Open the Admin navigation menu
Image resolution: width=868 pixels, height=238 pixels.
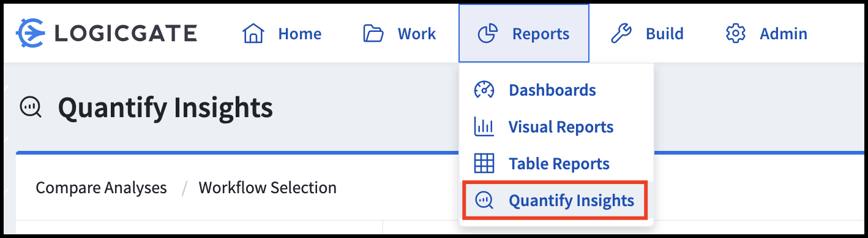point(766,34)
